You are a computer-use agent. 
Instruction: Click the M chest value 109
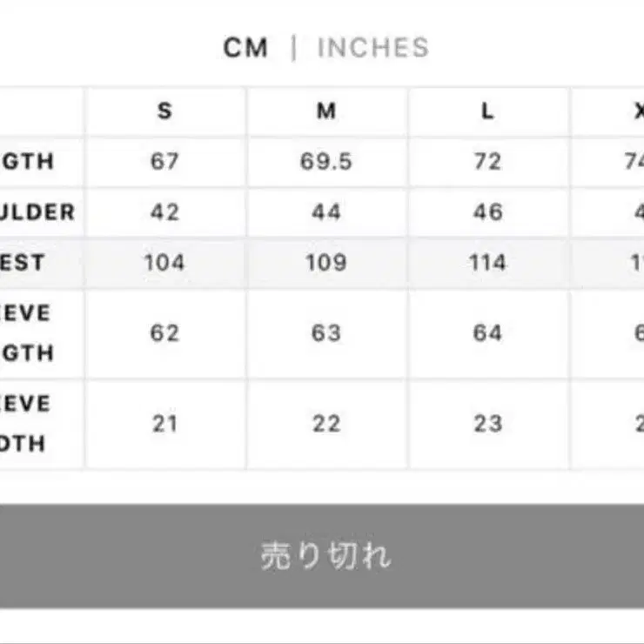coord(326,263)
